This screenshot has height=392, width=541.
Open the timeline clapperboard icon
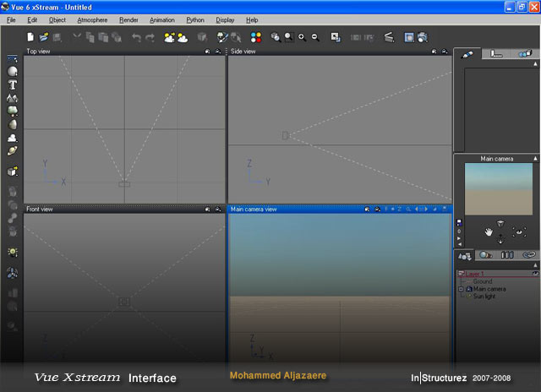pyautogui.click(x=389, y=37)
